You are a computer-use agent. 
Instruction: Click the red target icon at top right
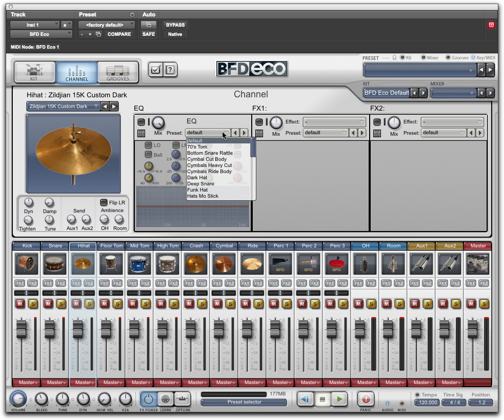pos(492,25)
